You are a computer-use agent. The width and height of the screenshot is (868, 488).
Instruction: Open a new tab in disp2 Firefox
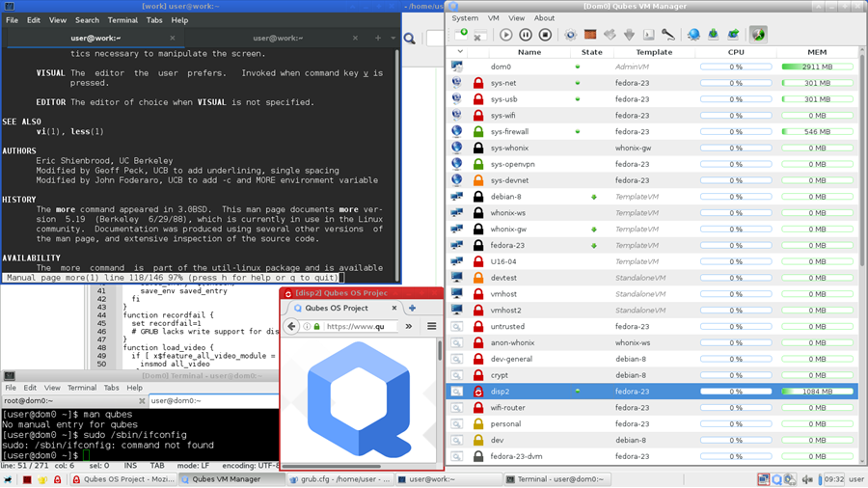412,309
